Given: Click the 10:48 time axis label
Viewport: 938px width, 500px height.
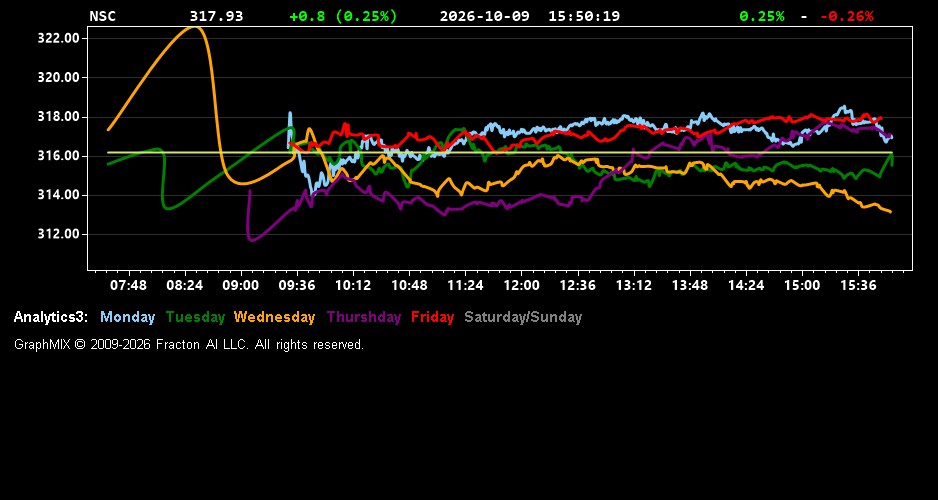Looking at the screenshot, I should coord(409,285).
